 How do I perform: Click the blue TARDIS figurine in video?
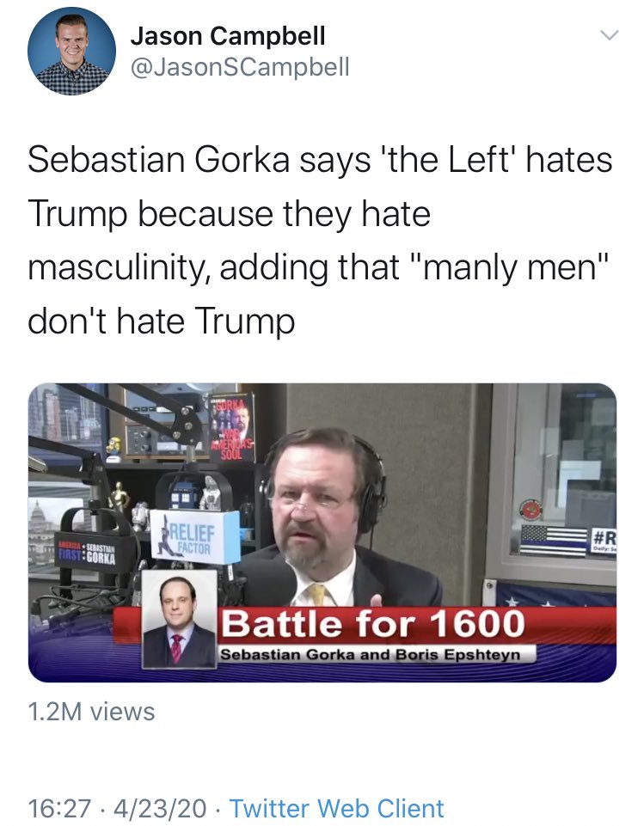tap(181, 496)
